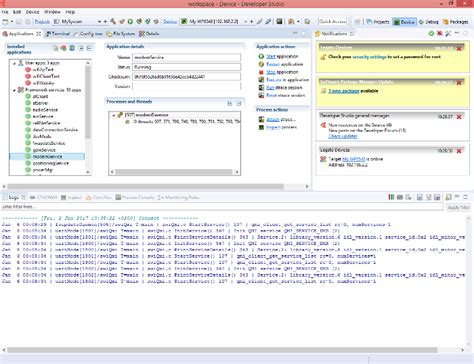
Task: Click the Apply filter button
Action: point(458,207)
